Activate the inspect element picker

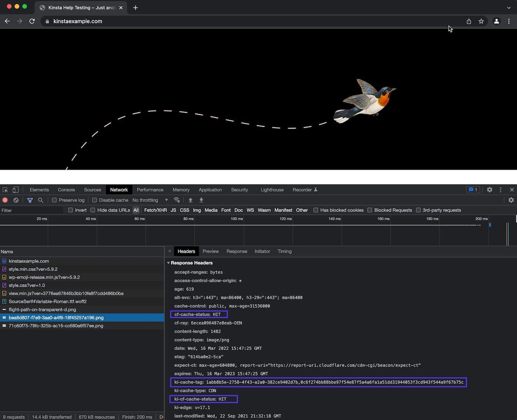[5, 190]
